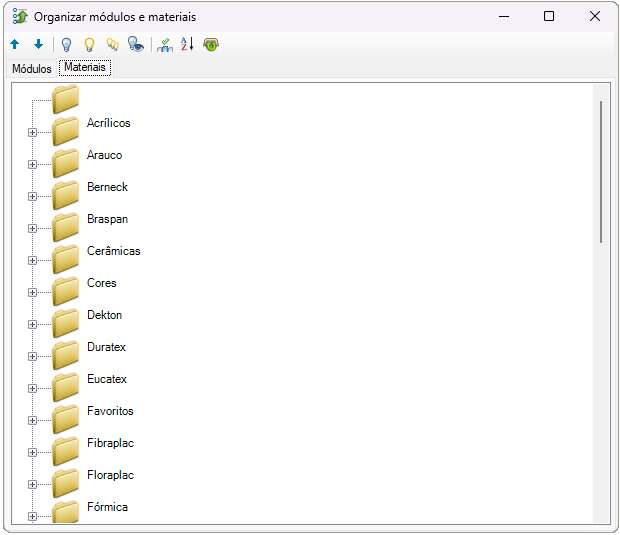This screenshot has height=535, width=620.
Task: Select the Eucatex tree label
Action: (x=107, y=379)
